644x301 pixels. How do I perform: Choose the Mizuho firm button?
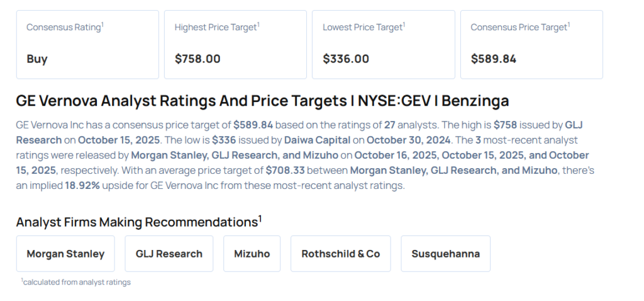pos(252,254)
